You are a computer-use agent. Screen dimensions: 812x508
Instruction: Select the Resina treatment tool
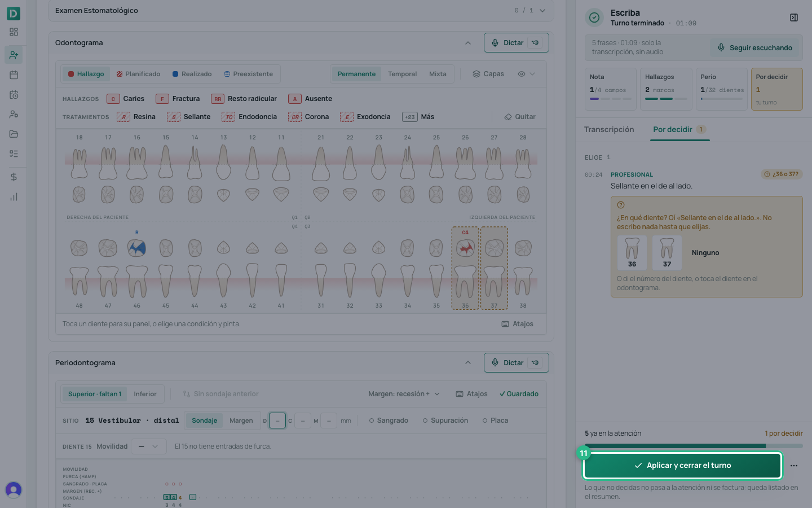point(136,117)
